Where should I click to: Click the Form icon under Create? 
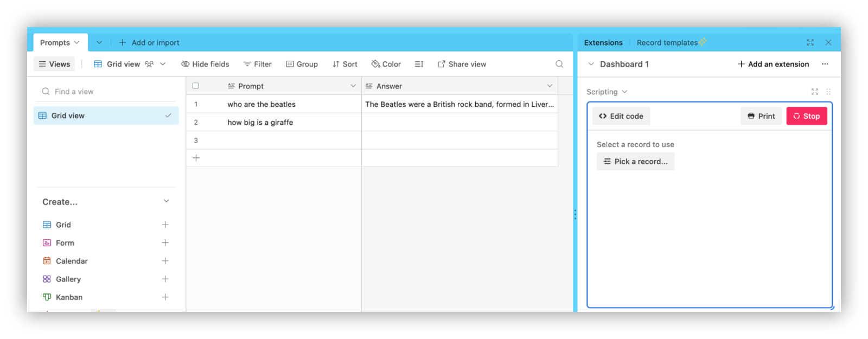click(x=47, y=243)
